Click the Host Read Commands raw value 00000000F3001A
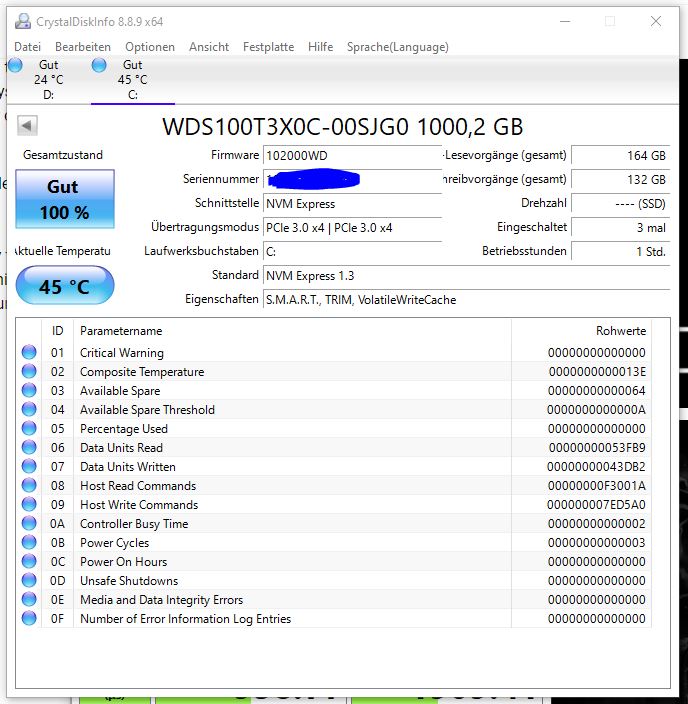The image size is (688, 704). point(597,486)
